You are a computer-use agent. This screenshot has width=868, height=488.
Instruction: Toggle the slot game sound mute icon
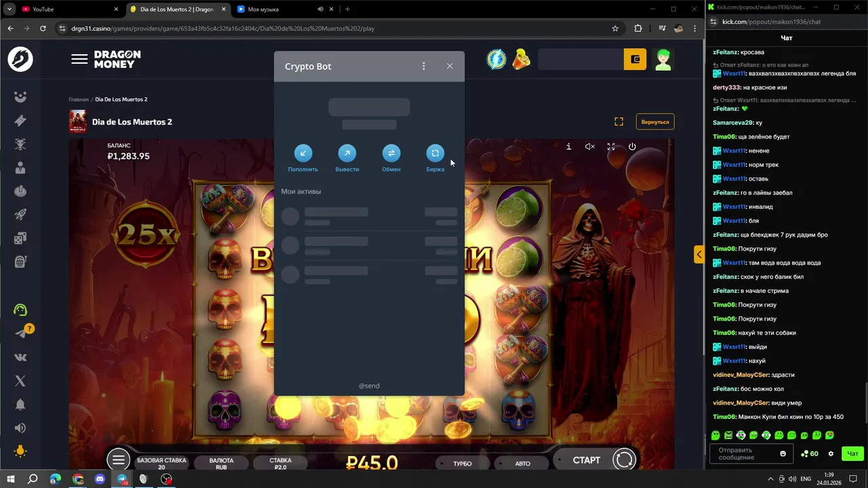pos(590,146)
